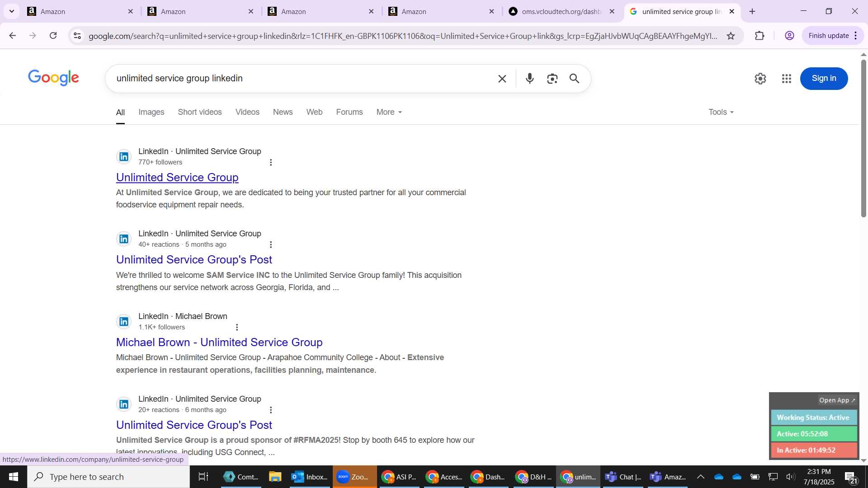
Task: Switch to Images results tab
Action: point(151,112)
